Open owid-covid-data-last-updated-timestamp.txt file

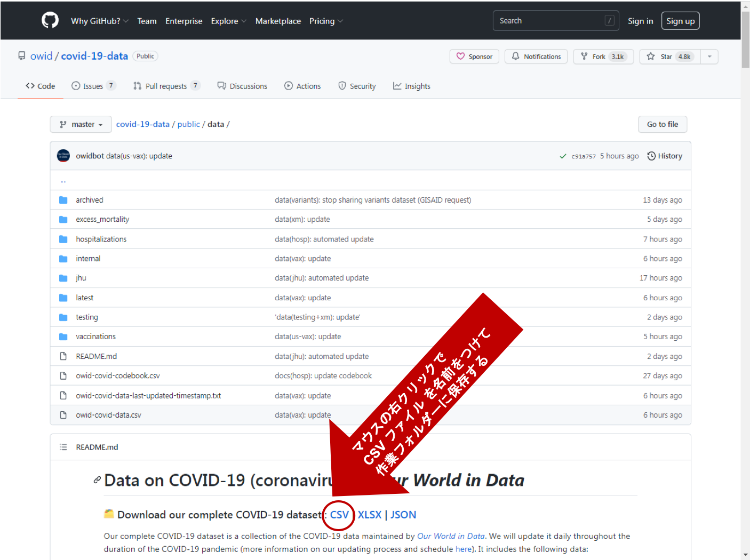[x=148, y=396]
